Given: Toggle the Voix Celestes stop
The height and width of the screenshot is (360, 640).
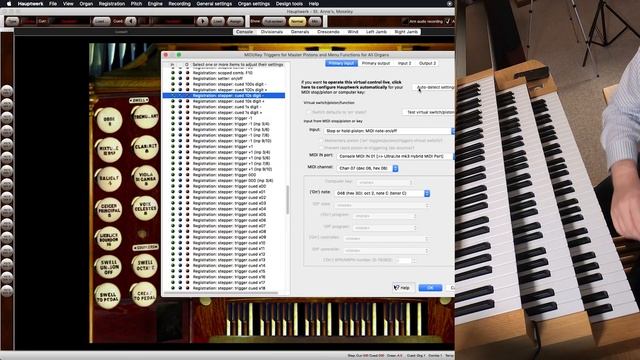Looking at the screenshot, I should [x=145, y=208].
